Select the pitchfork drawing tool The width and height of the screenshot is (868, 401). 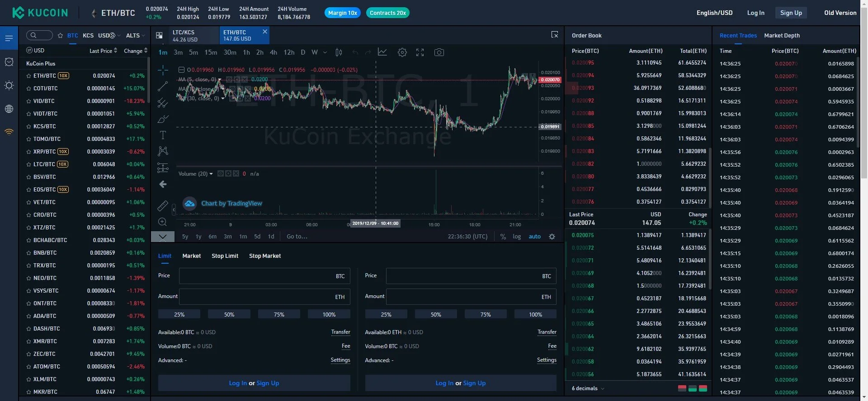click(x=163, y=103)
